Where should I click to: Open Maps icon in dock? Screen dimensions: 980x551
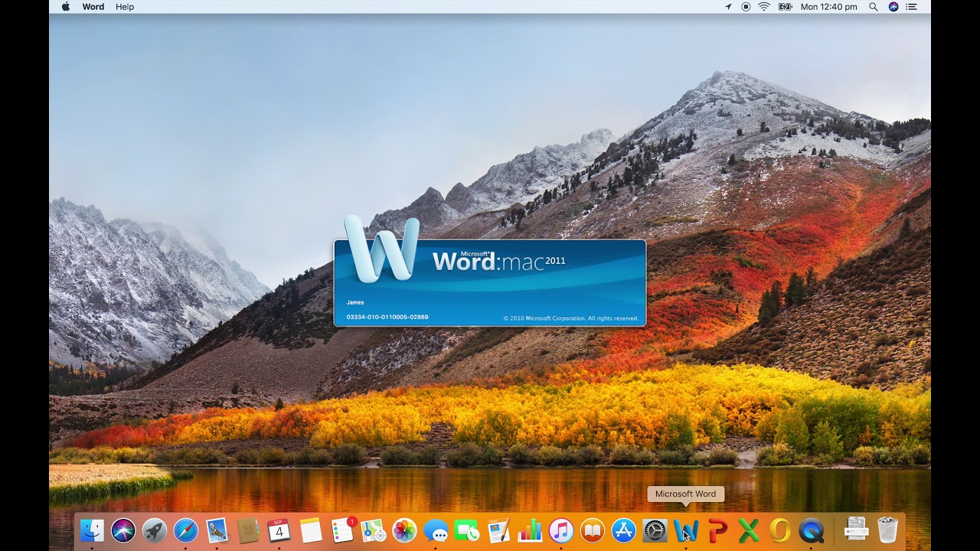[374, 530]
